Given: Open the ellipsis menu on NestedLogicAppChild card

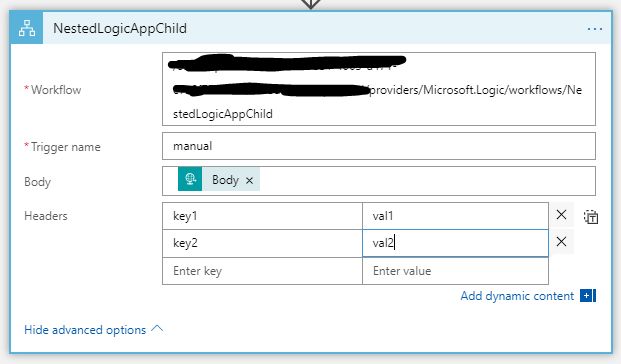Looking at the screenshot, I should [x=594, y=29].
